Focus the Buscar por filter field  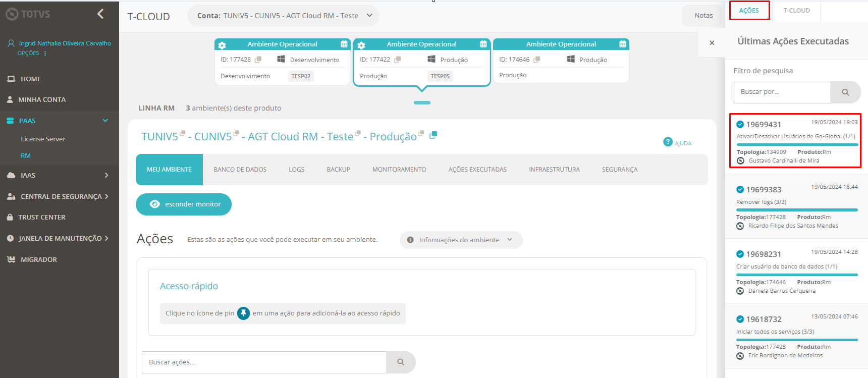[x=782, y=92]
